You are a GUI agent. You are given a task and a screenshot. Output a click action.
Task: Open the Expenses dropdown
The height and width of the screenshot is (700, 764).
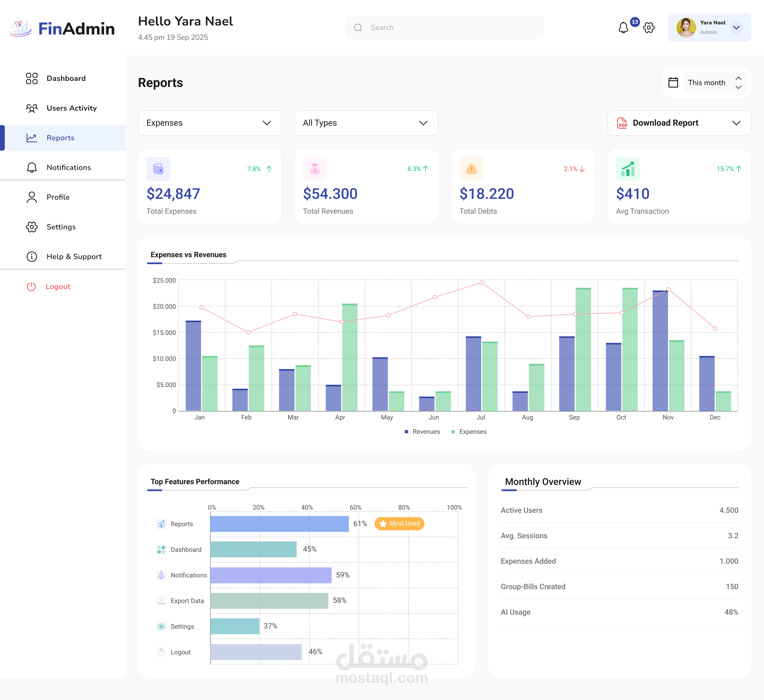pos(210,123)
